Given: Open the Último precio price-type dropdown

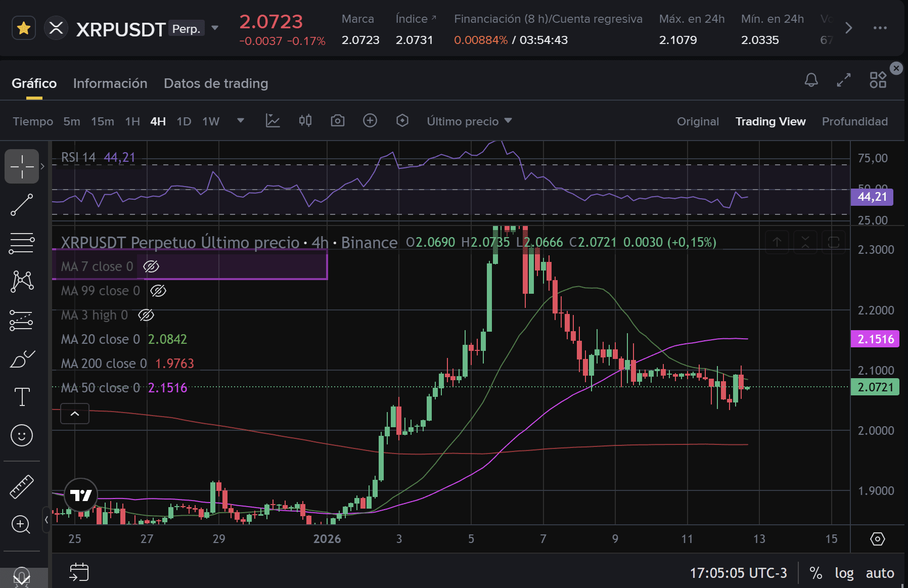Looking at the screenshot, I should click(x=470, y=121).
